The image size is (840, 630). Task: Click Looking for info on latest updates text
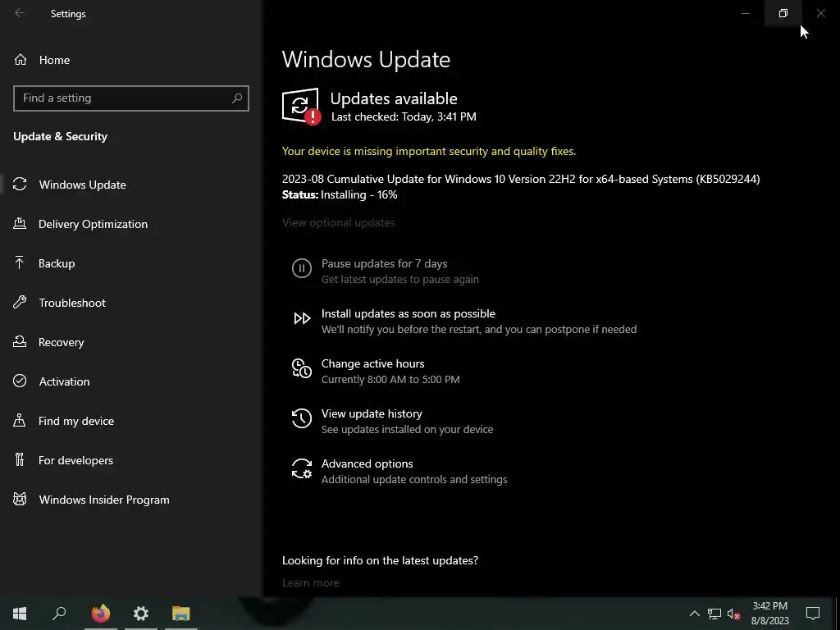pyautogui.click(x=381, y=560)
